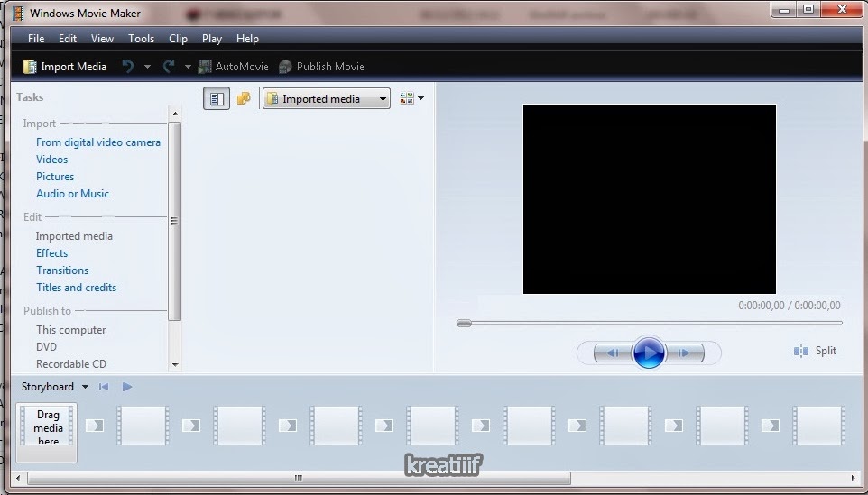Import from digital video camera link
Viewport: 868px width, 495px height.
[x=98, y=142]
